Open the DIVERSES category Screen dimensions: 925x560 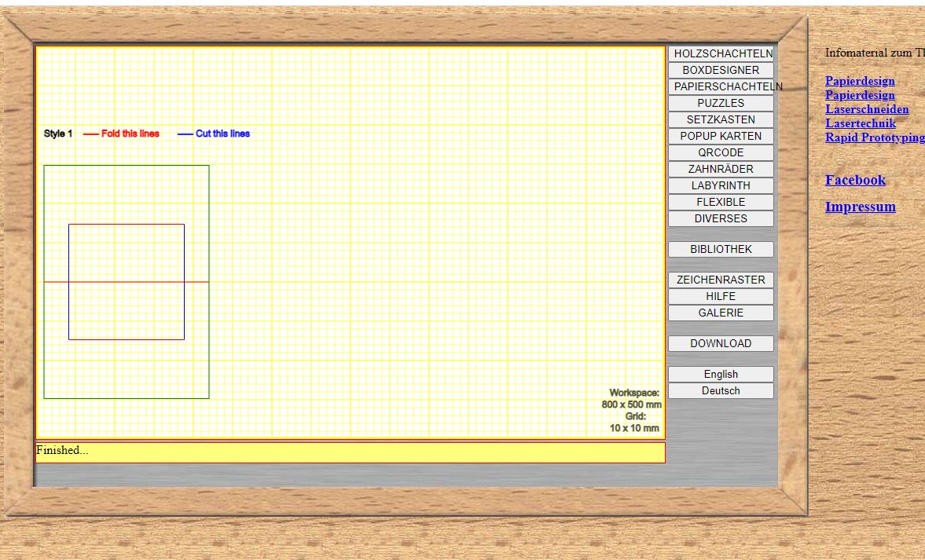point(721,218)
